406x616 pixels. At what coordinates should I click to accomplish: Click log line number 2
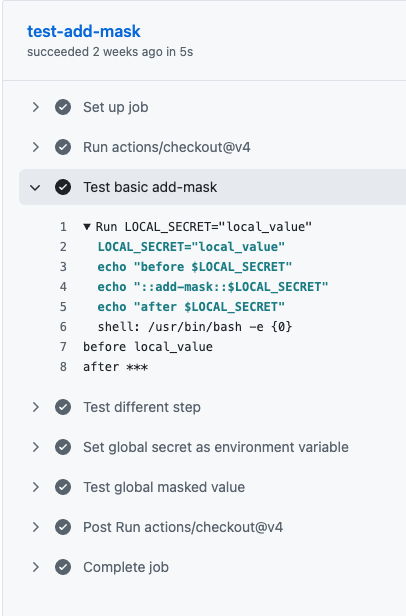(63, 247)
